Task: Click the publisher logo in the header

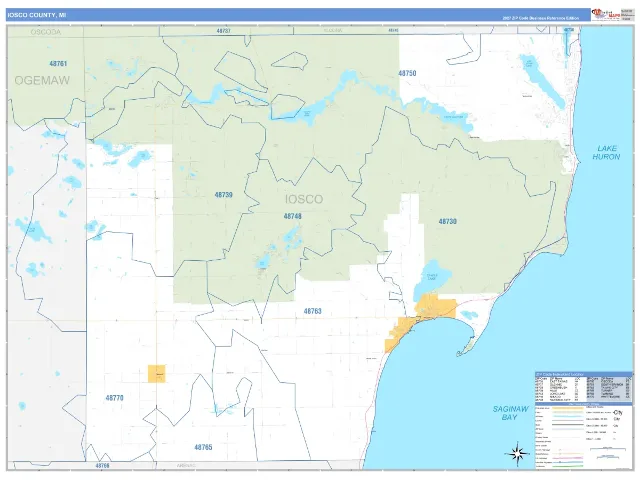Action: (605, 15)
